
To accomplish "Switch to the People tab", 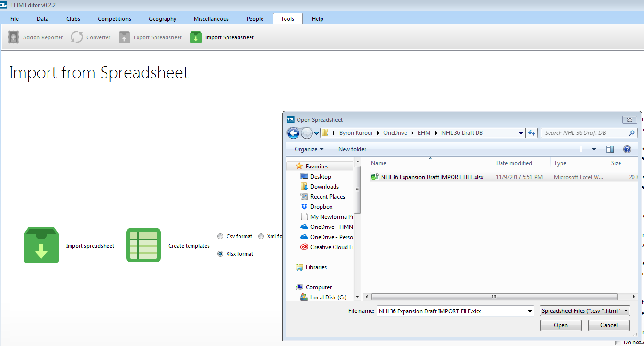I will (x=255, y=19).
